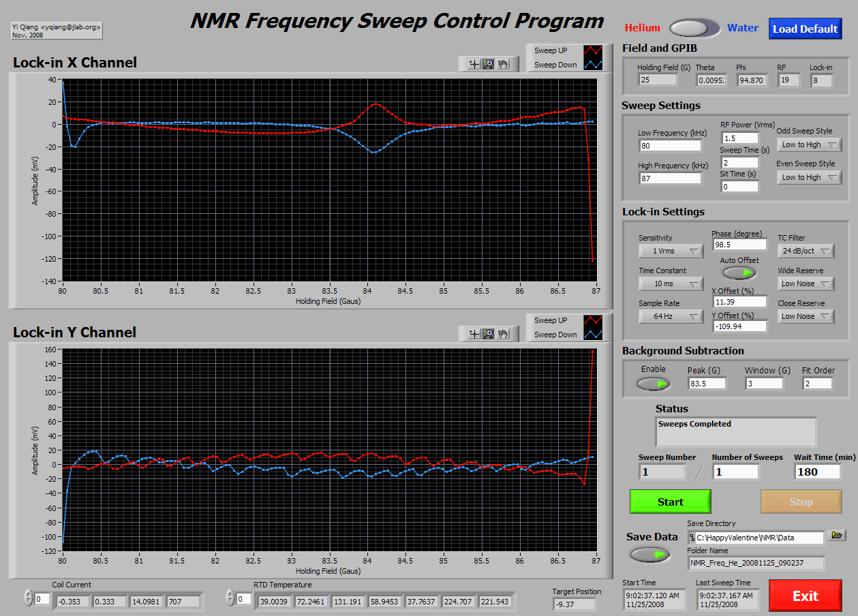Select pan hand tool on Y Channel graph

(504, 334)
